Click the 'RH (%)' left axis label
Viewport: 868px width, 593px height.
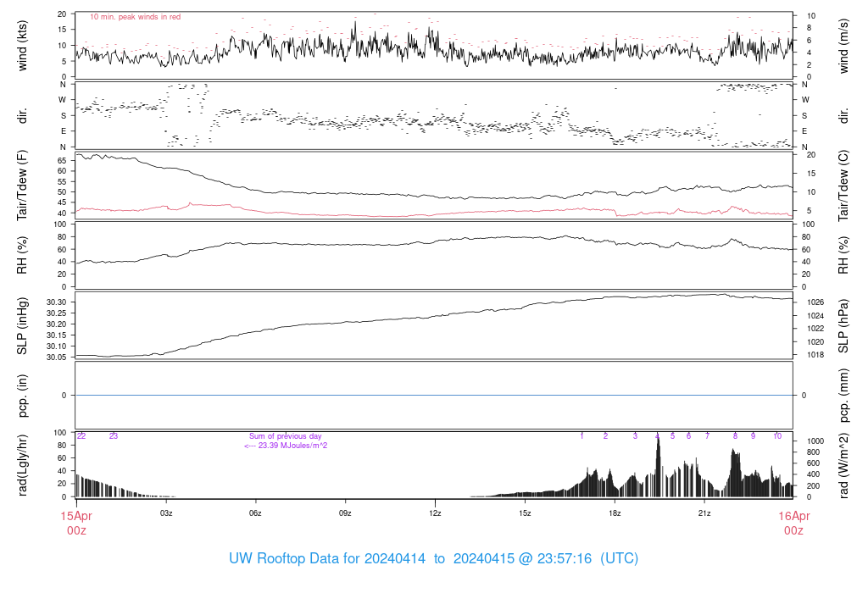click(x=22, y=255)
